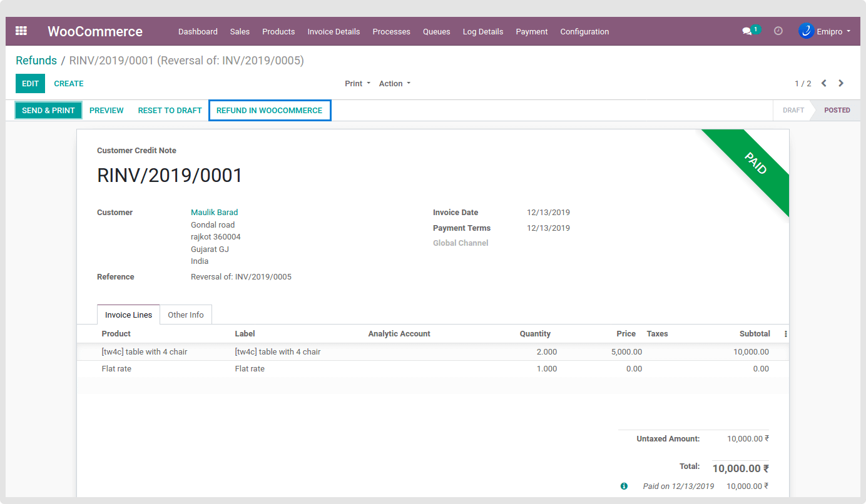Viewport: 866px width, 504px height.
Task: Sort by the Subtotal column header
Action: coord(755,334)
